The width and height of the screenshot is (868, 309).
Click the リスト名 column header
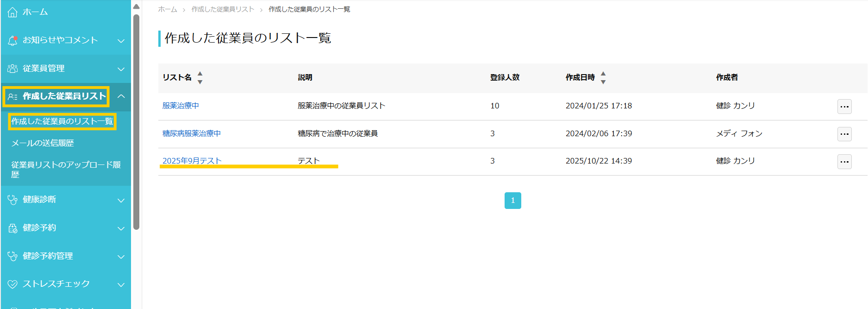pyautogui.click(x=177, y=77)
